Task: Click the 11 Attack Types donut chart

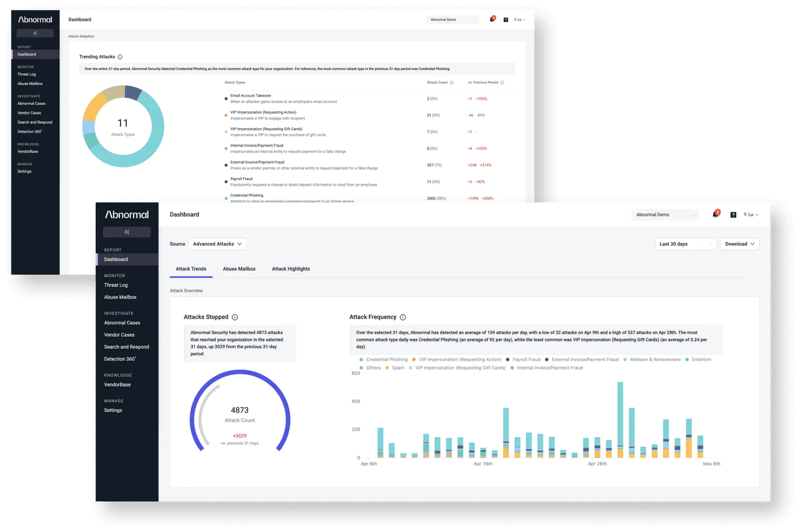Action: click(x=123, y=126)
